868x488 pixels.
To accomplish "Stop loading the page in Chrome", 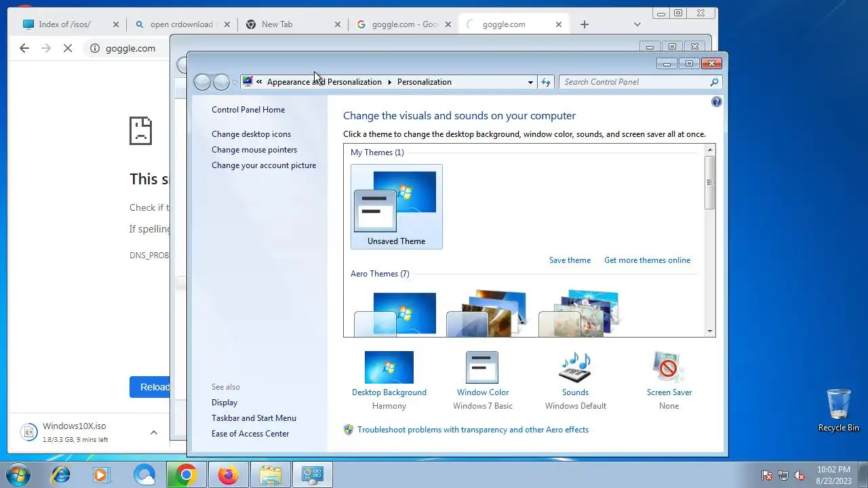I will click(x=68, y=48).
